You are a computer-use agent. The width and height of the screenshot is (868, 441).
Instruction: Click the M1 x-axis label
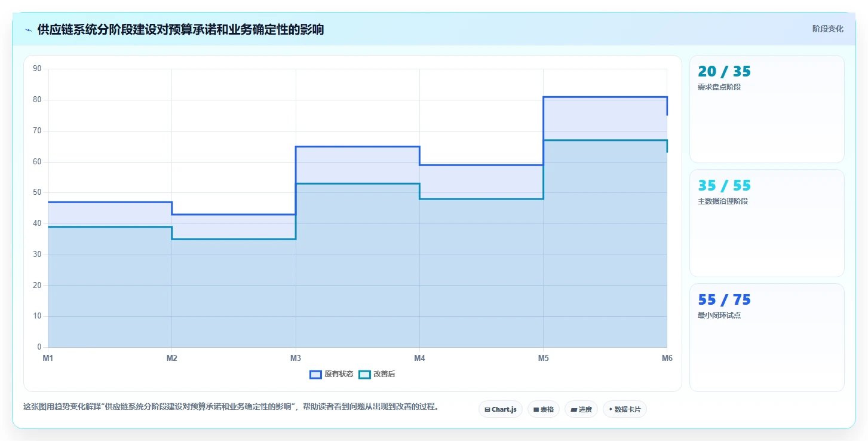(x=48, y=358)
